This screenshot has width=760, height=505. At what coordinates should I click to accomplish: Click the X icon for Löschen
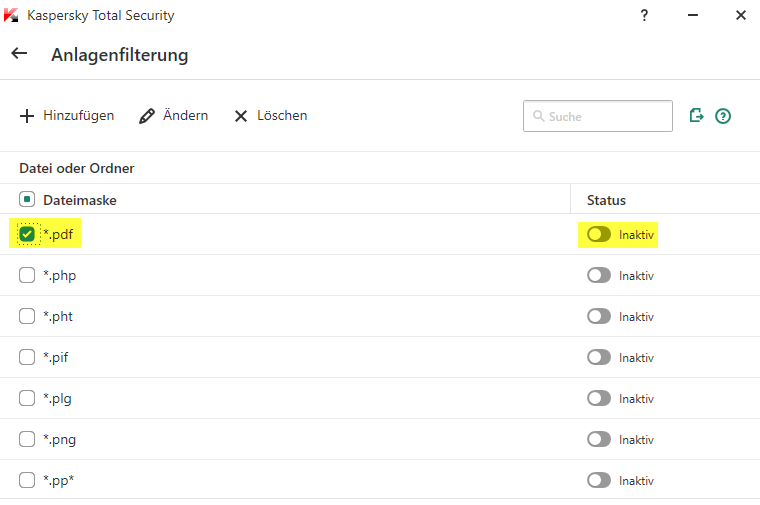pyautogui.click(x=241, y=116)
